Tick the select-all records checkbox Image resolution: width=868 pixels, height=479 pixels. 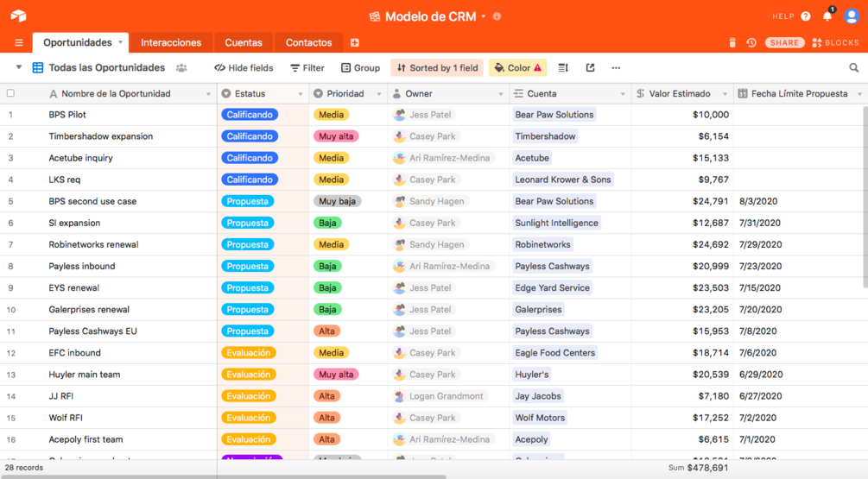[10, 93]
